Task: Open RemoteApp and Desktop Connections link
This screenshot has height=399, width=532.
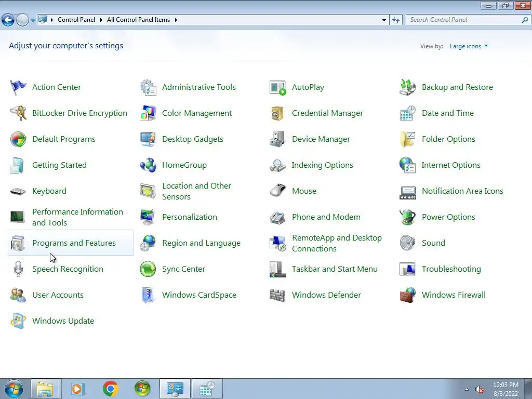Action: click(x=337, y=243)
